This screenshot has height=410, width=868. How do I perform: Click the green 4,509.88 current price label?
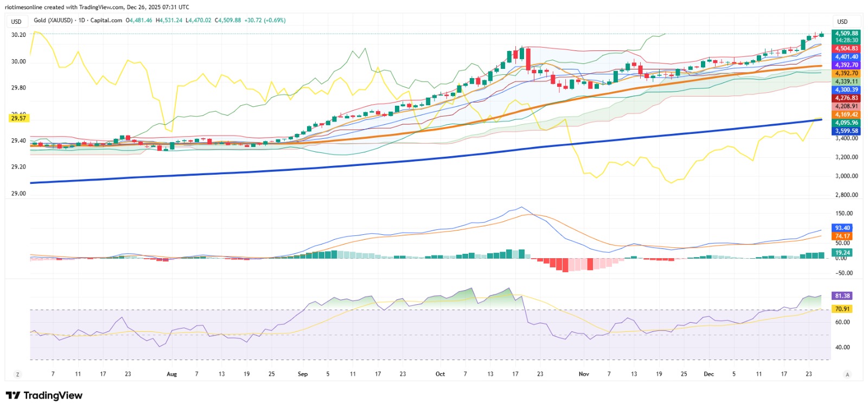(846, 34)
